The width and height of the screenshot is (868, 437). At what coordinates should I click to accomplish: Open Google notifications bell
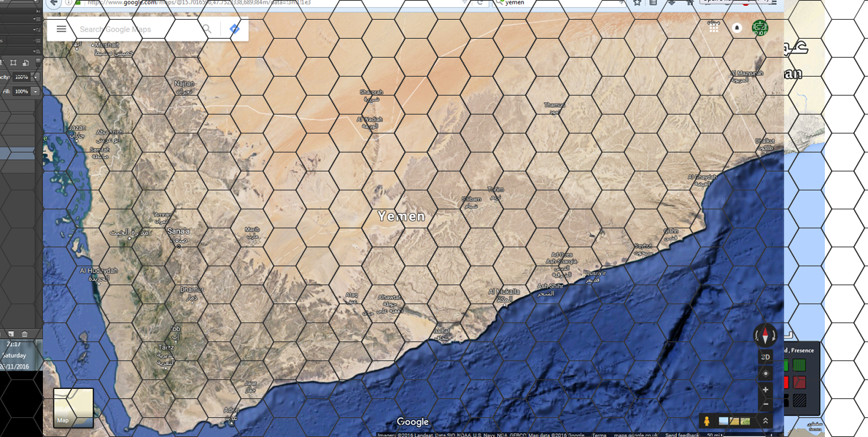point(737,28)
